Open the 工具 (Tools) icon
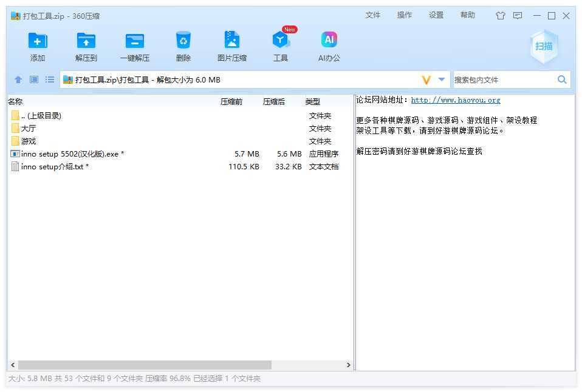Image resolution: width=582 pixels, height=392 pixels. (280, 41)
